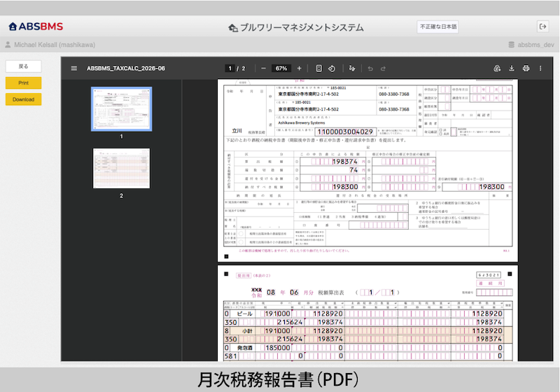Save PDF to Drive icon

pos(497,68)
